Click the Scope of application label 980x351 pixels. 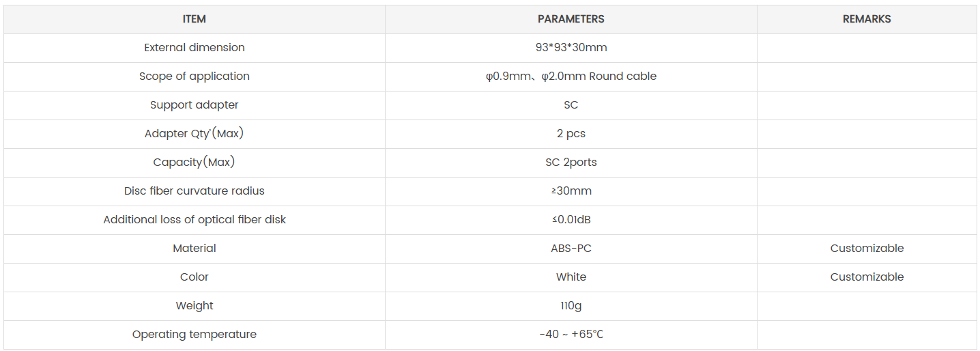click(x=194, y=76)
